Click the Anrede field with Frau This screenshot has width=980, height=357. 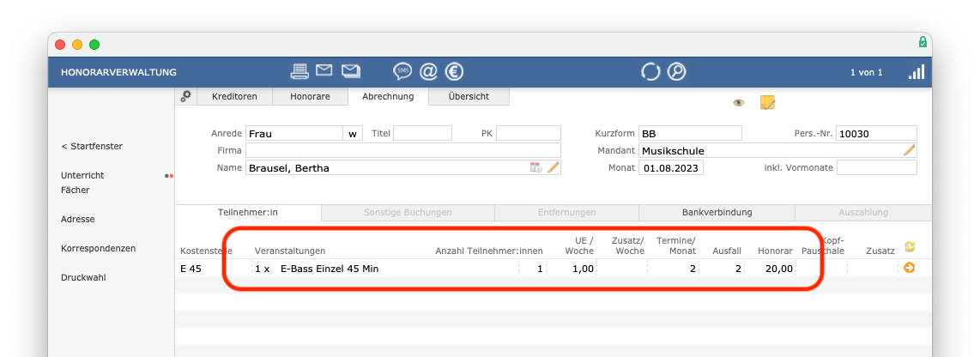(x=293, y=133)
